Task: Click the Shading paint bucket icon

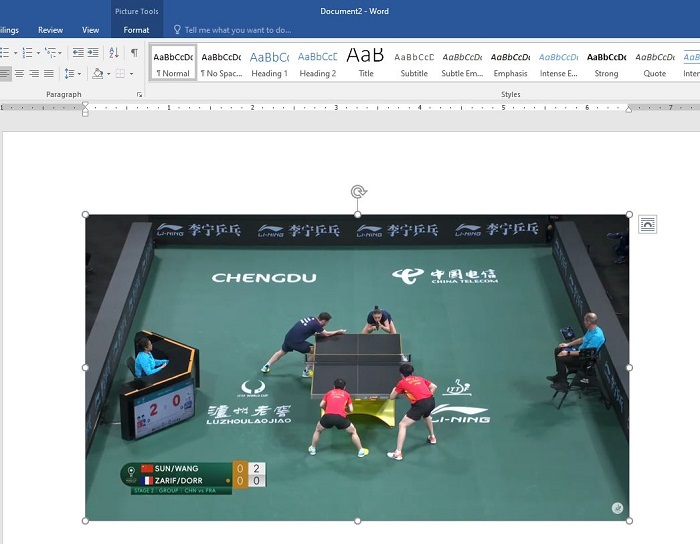Action: click(x=97, y=73)
